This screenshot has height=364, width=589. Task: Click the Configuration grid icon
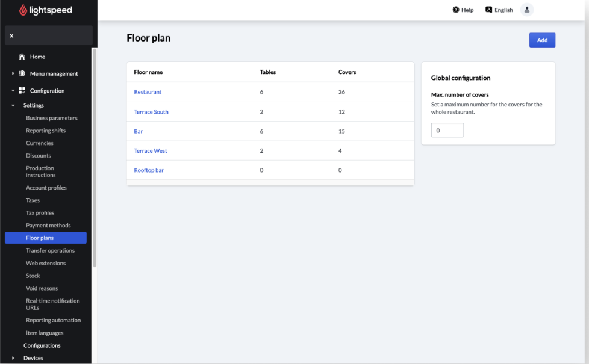(22, 91)
